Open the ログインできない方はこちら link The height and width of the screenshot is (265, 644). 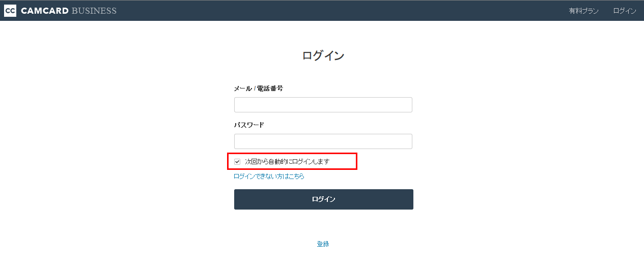point(269,176)
